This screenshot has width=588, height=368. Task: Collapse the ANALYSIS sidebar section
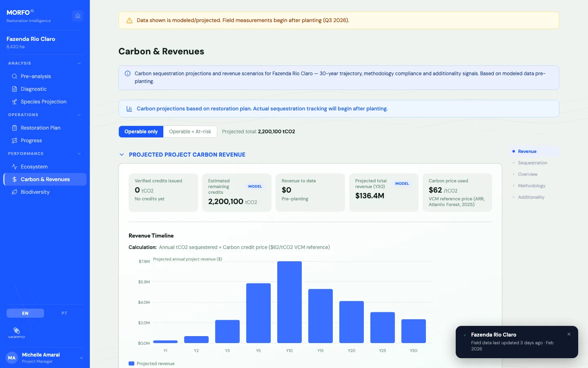pyautogui.click(x=79, y=63)
